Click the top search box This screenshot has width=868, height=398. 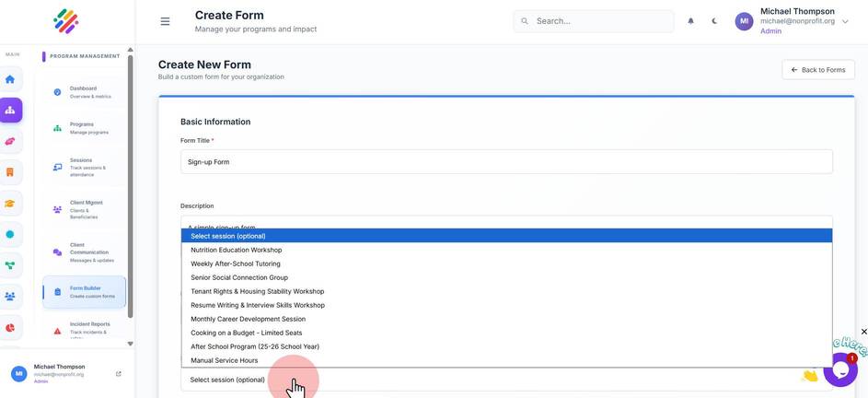tap(594, 21)
